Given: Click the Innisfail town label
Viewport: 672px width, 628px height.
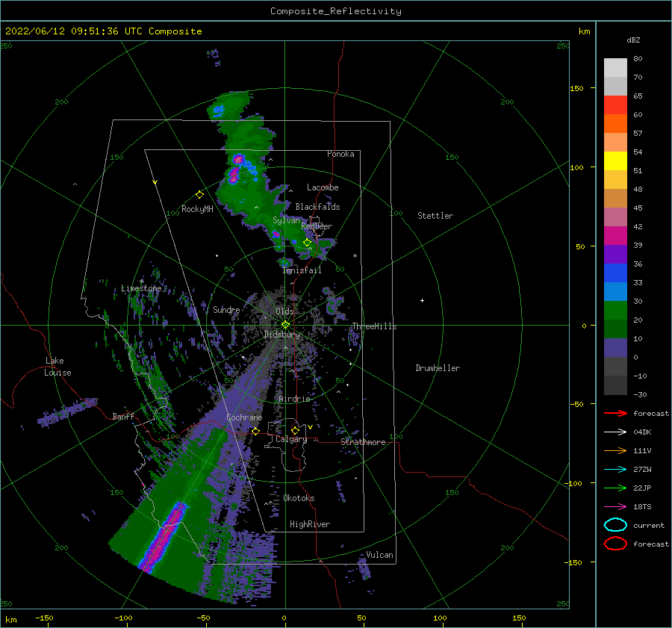Looking at the screenshot, I should pyautogui.click(x=302, y=270).
